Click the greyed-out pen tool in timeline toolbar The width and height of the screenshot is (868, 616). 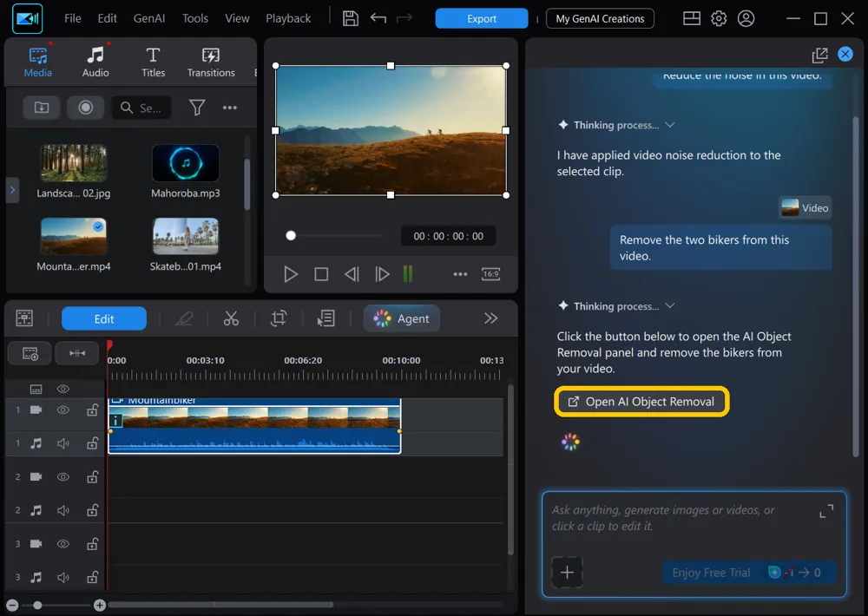pos(184,318)
